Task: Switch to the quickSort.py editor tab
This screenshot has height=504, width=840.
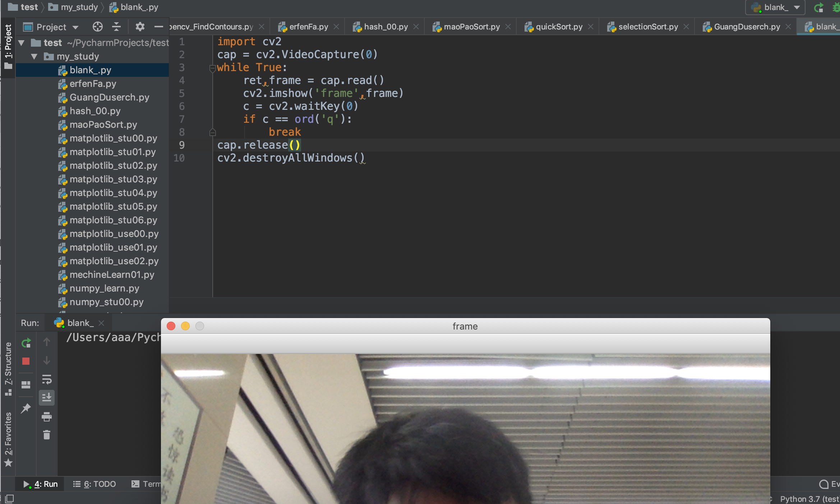Action: 559,27
